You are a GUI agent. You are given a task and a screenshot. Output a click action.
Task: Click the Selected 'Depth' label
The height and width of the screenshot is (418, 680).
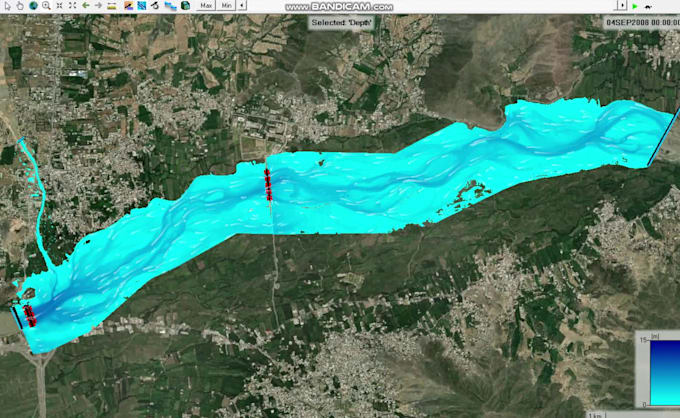click(341, 23)
